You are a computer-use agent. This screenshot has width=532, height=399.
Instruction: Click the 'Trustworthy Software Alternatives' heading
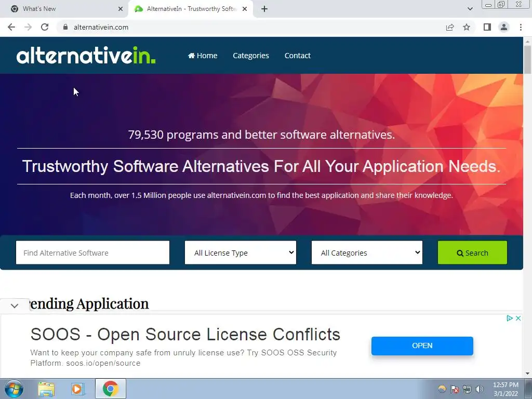pos(261,166)
